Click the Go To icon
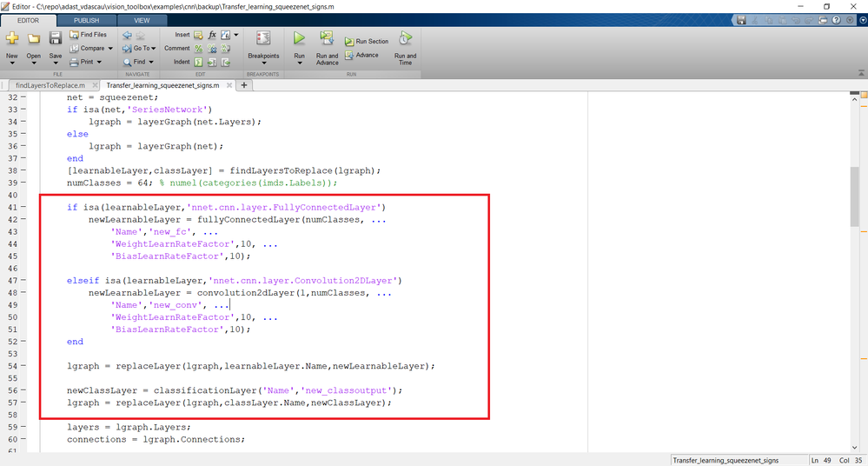The height and width of the screenshot is (466, 868). (128, 48)
